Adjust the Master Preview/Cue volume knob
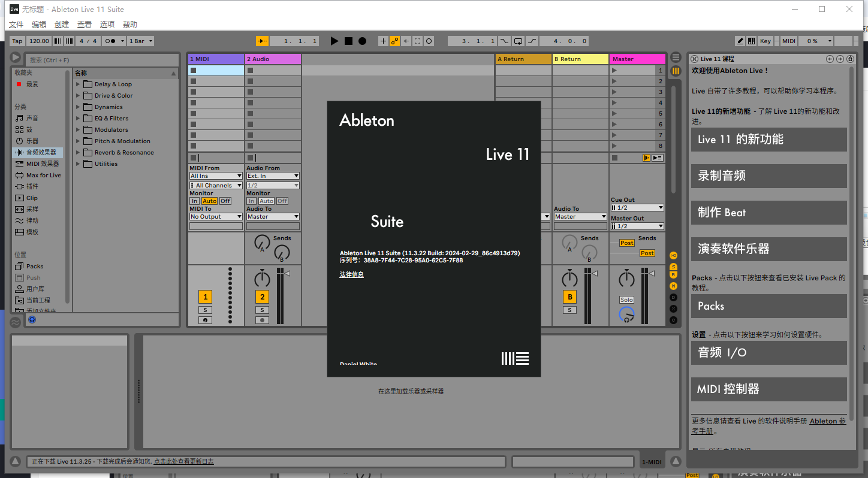This screenshot has width=868, height=478. (x=626, y=313)
